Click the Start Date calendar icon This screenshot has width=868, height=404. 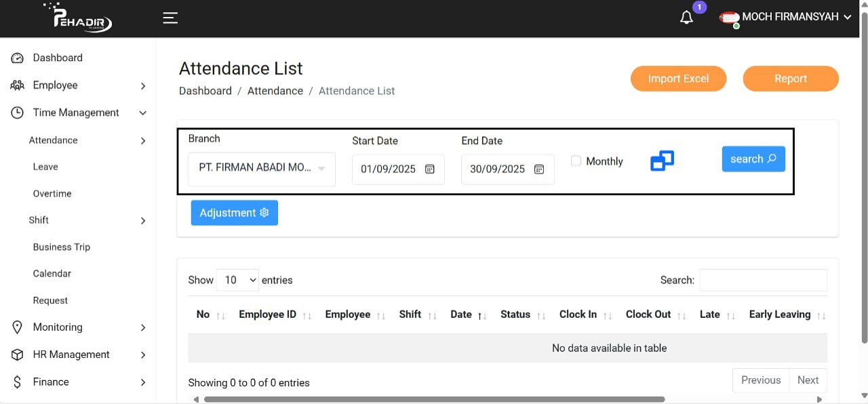429,169
